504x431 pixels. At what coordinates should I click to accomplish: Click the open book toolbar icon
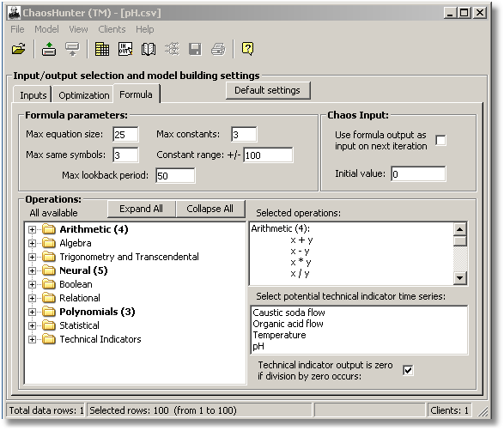(x=149, y=50)
